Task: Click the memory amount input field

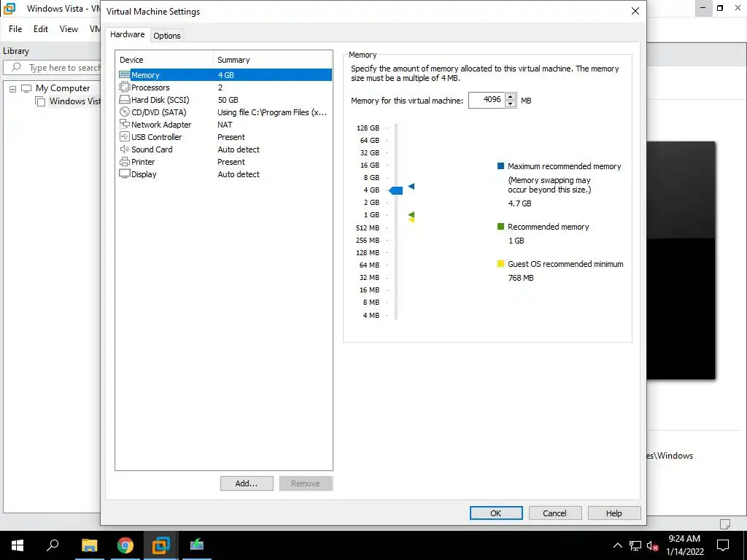Action: [487, 100]
